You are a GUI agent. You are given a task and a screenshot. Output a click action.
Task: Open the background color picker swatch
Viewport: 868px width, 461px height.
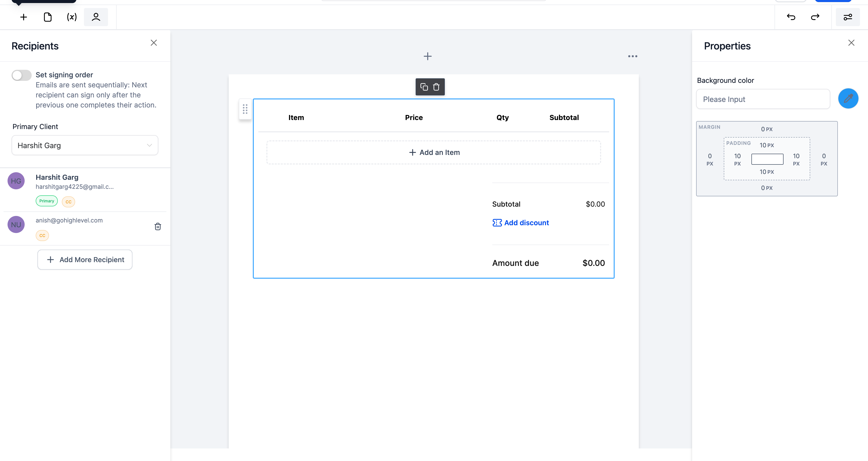point(848,99)
